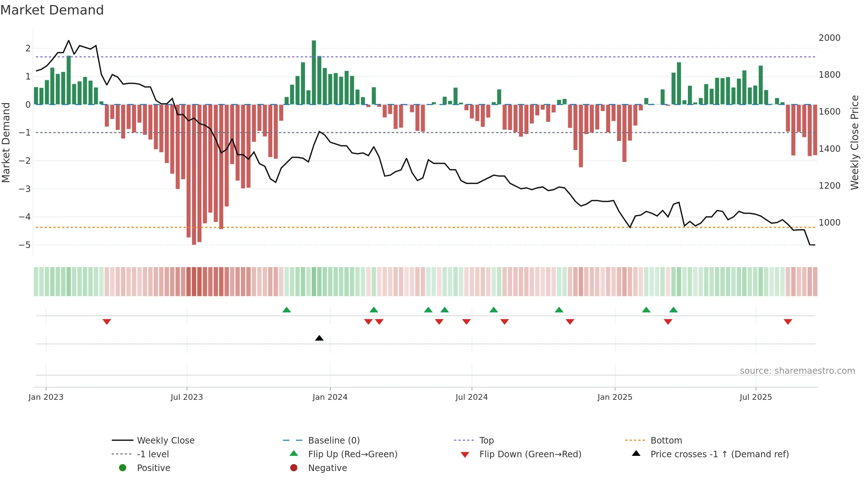The height and width of the screenshot is (488, 868).
Task: Click the red Negative legend dot
Action: 294,468
